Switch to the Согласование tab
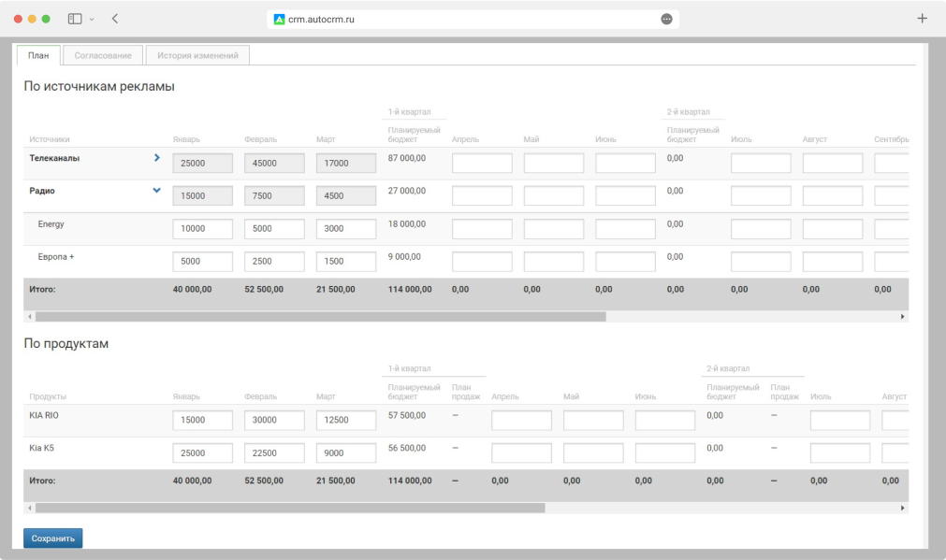 (103, 55)
